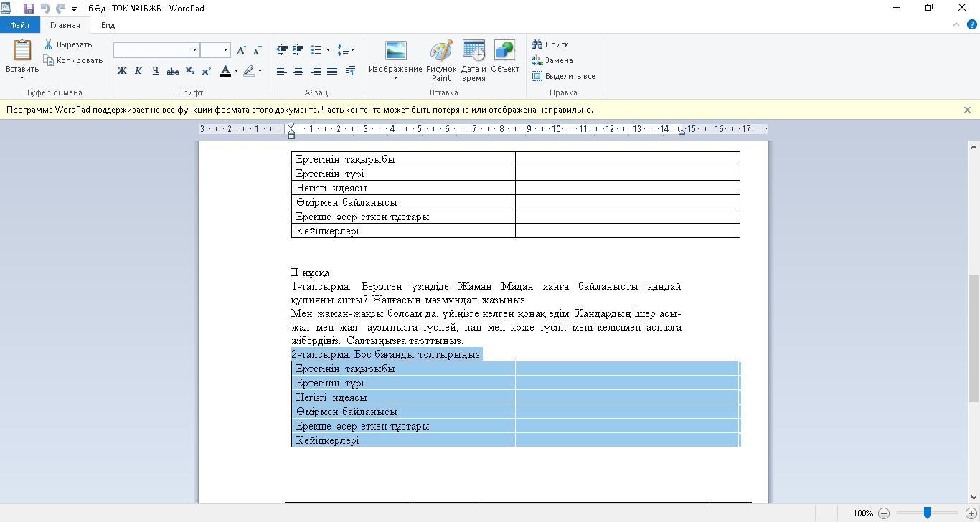Toggle bold (Ж) formatting

pyautogui.click(x=122, y=71)
